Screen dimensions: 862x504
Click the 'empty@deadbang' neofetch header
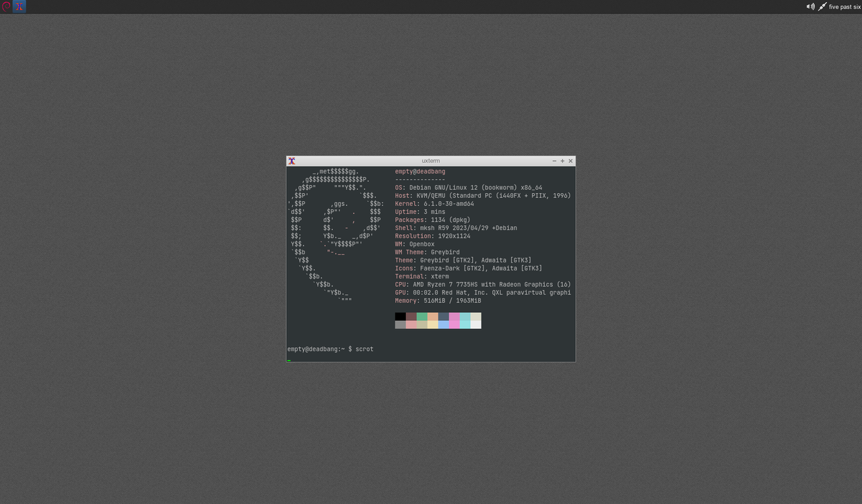pos(420,172)
